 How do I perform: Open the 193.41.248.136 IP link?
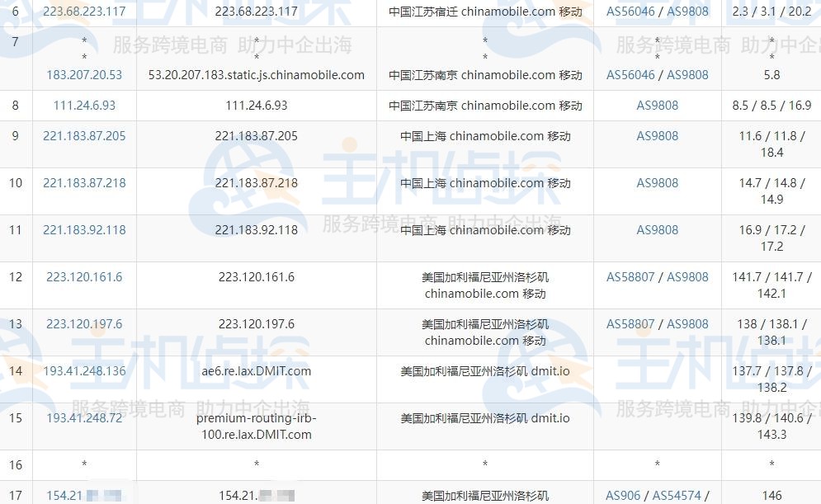point(84,371)
